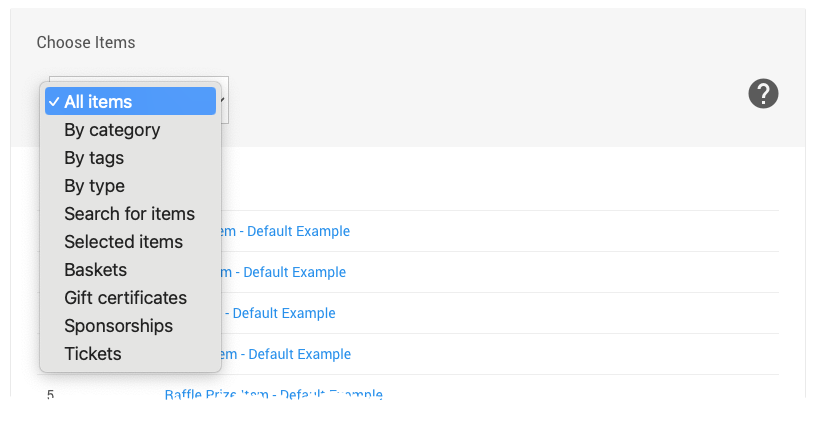
Task: Click the checkmark beside All items
Action: point(54,102)
